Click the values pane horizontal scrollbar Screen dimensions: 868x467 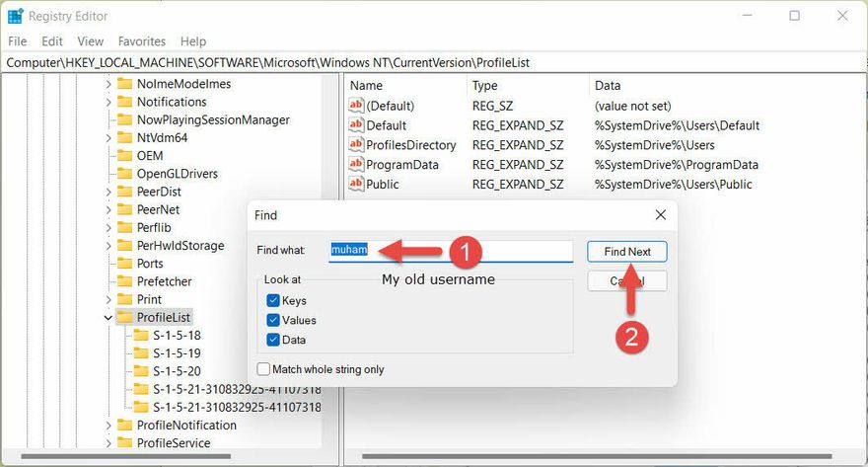(597, 456)
